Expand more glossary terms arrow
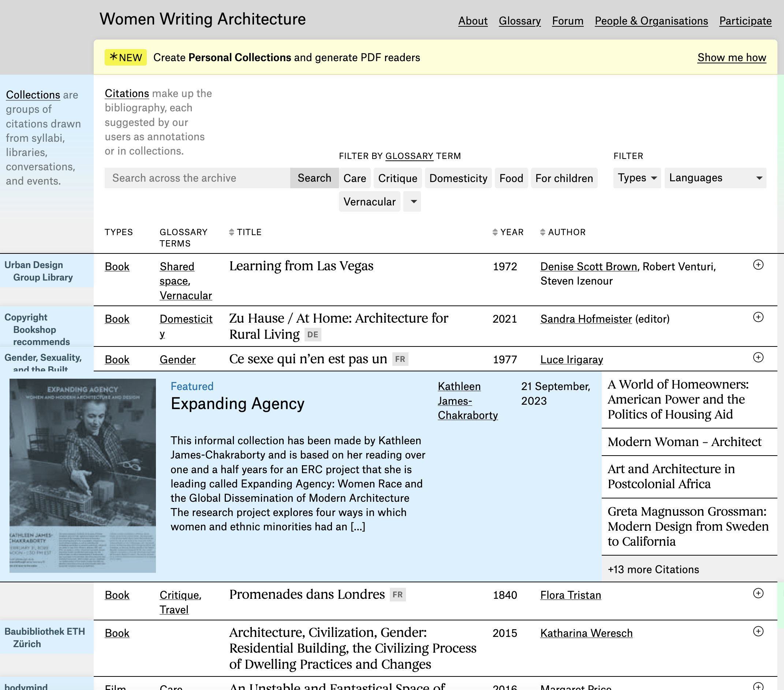 (413, 201)
